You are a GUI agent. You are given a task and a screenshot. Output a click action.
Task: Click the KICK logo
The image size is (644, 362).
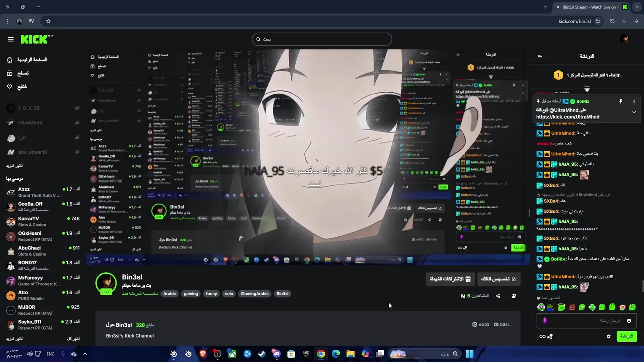[x=37, y=39]
